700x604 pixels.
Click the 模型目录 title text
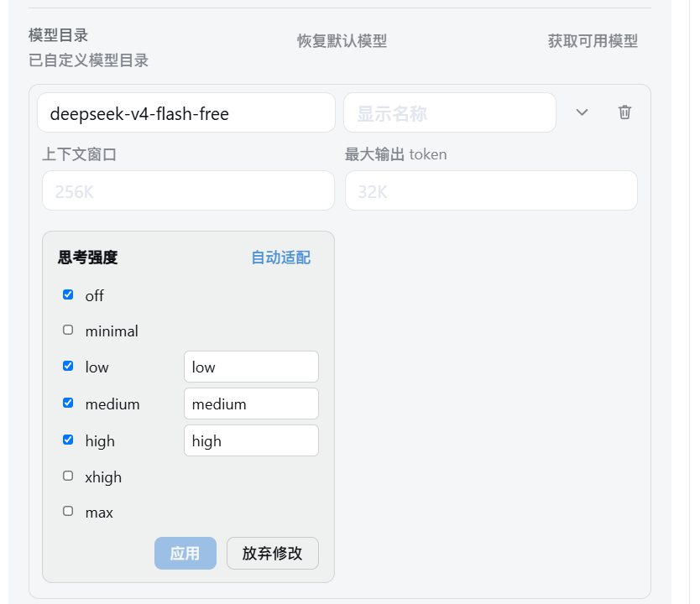59,35
